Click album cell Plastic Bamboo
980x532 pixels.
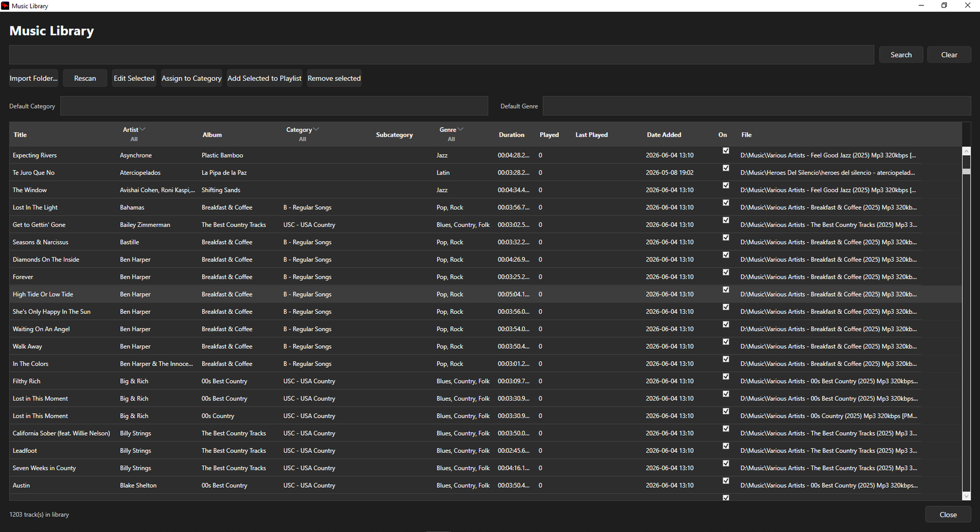222,155
